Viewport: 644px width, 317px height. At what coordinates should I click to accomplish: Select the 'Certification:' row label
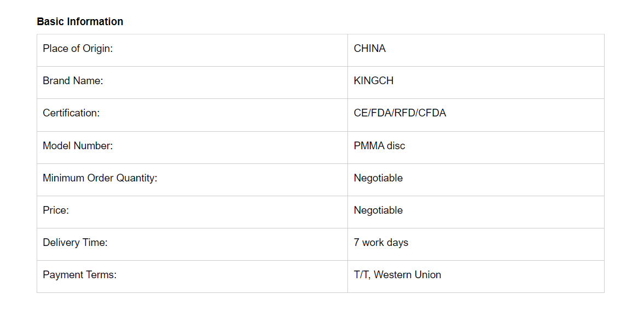(71, 113)
